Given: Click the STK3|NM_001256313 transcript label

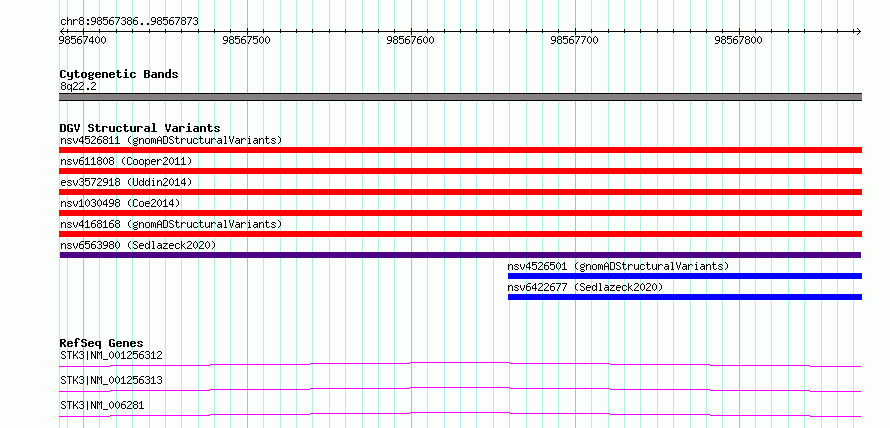Looking at the screenshot, I should pos(111,380).
